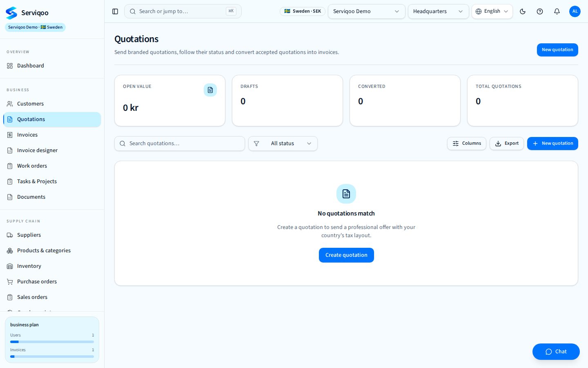Export the quotations list

point(507,144)
